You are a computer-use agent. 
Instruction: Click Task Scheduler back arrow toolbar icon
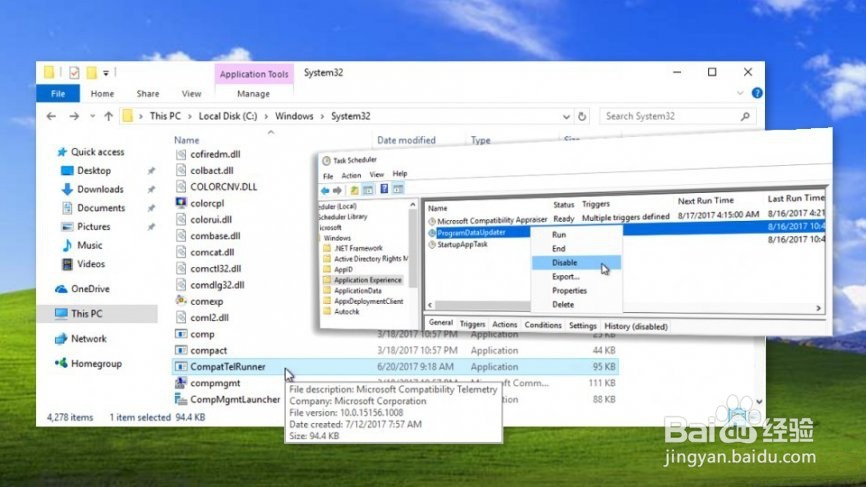tap(325, 190)
